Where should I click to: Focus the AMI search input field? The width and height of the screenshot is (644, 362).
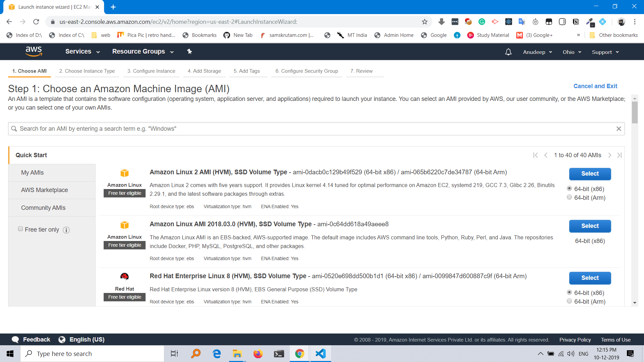tap(316, 129)
